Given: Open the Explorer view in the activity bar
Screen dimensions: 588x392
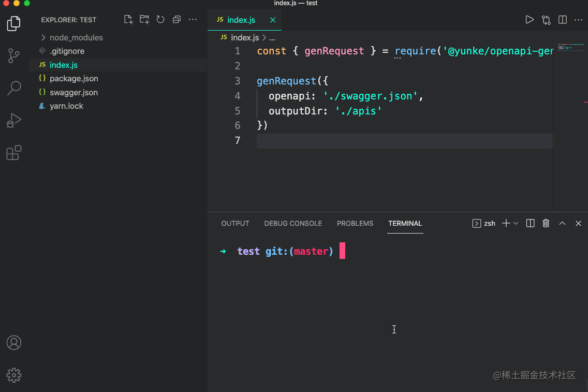Looking at the screenshot, I should [x=14, y=24].
